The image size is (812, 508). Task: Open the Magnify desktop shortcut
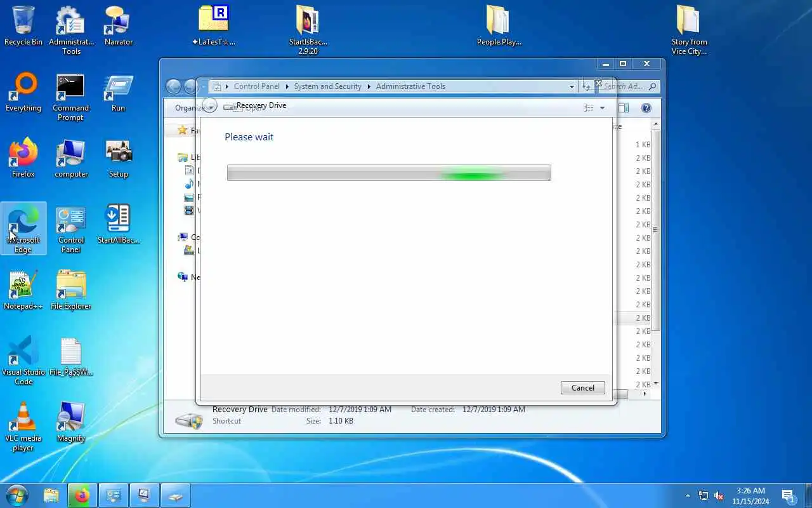point(71,422)
